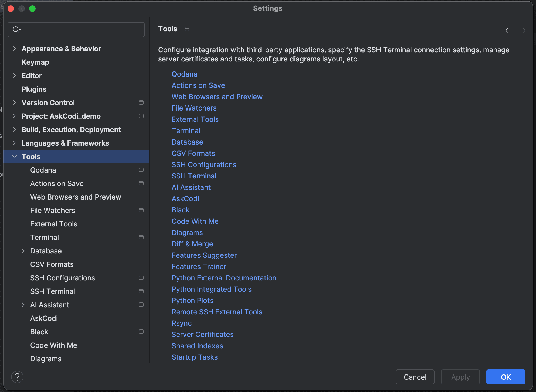The width and height of the screenshot is (536, 392).
Task: Expand Appearance & Behavior section
Action: [15, 48]
